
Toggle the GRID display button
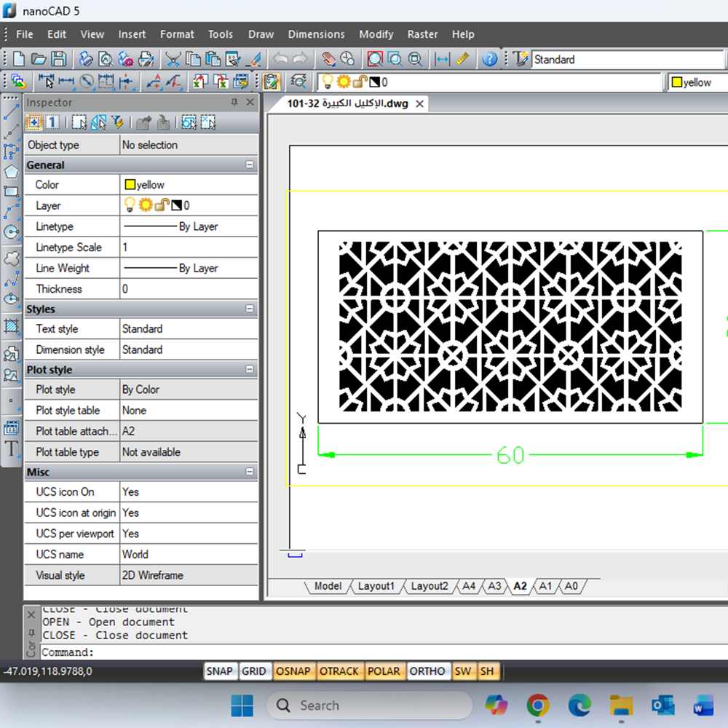253,671
